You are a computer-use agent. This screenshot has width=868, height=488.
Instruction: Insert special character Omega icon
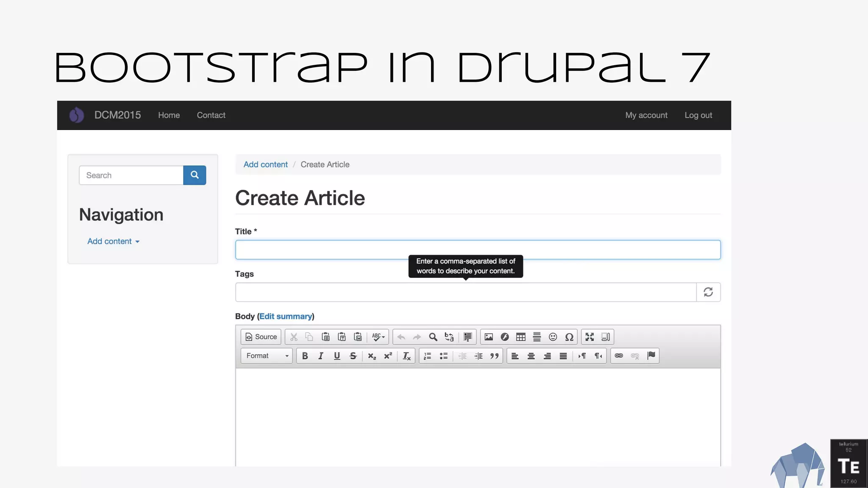pos(569,337)
